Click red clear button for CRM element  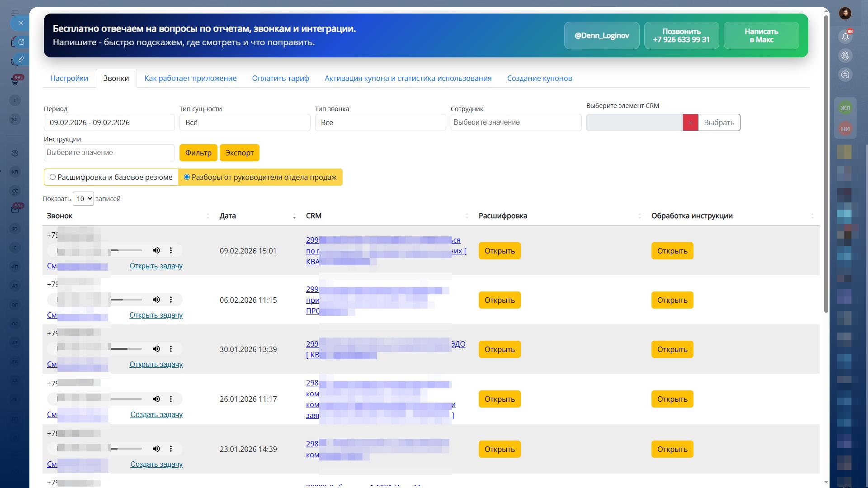[x=690, y=122]
